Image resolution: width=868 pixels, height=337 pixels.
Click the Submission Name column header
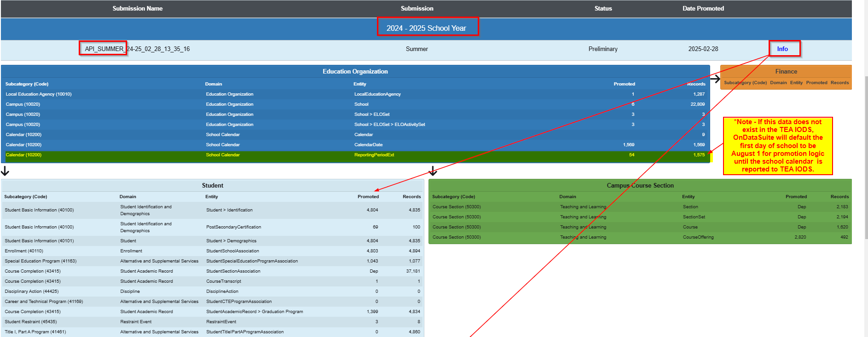pyautogui.click(x=137, y=8)
